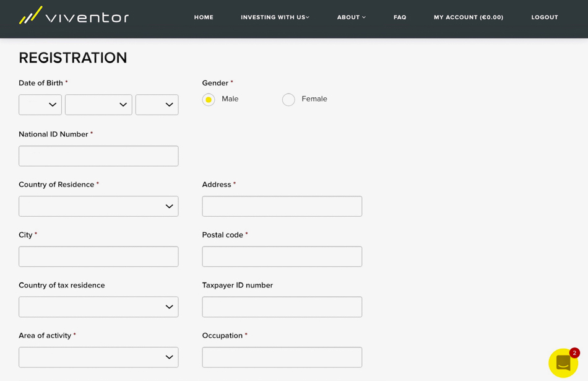
Task: Select the Female gender option
Action: coord(288,100)
